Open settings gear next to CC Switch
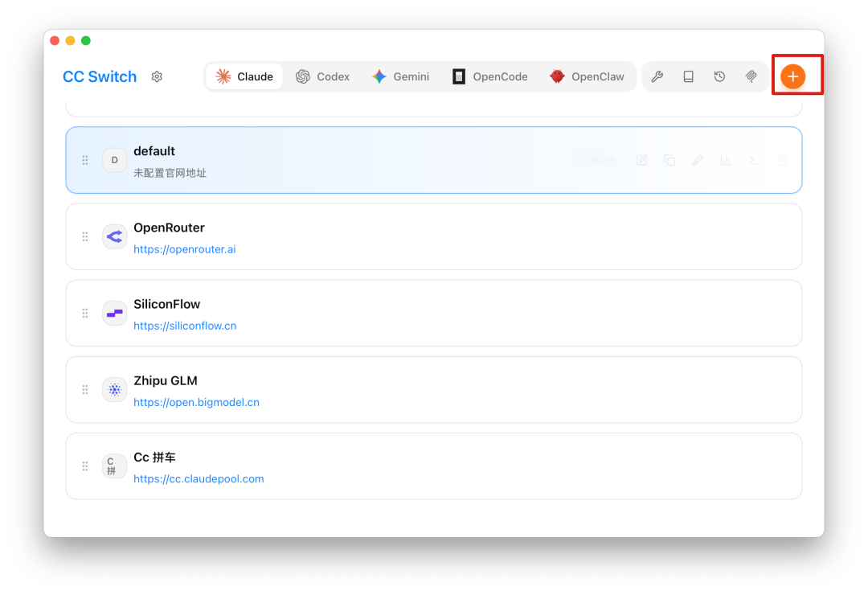Viewport: 868px width, 595px height. click(157, 76)
